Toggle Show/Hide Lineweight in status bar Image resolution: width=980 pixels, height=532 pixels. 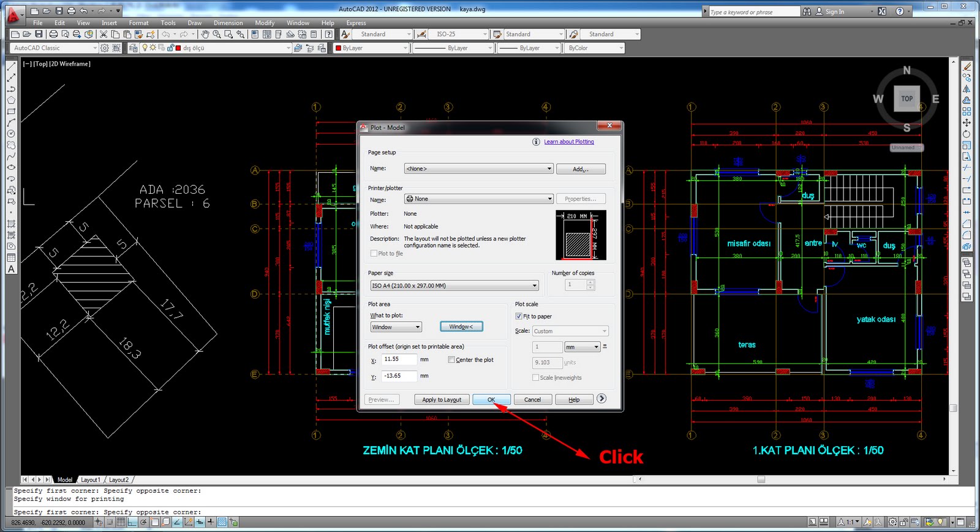(210, 522)
